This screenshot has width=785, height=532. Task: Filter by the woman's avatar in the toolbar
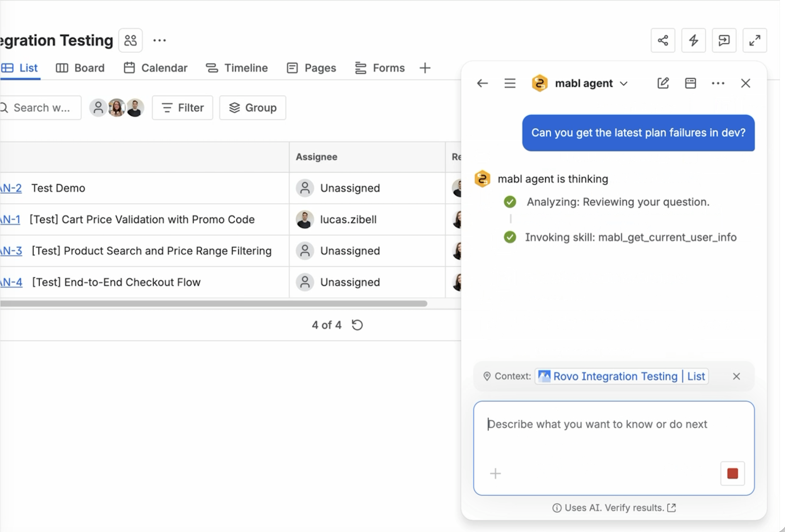(116, 108)
